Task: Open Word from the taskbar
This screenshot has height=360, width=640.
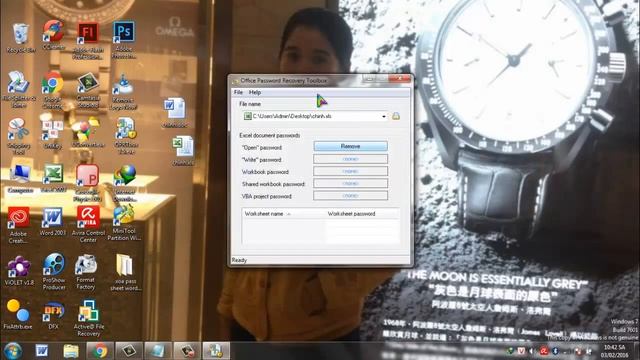Action: pyautogui.click(x=42, y=351)
